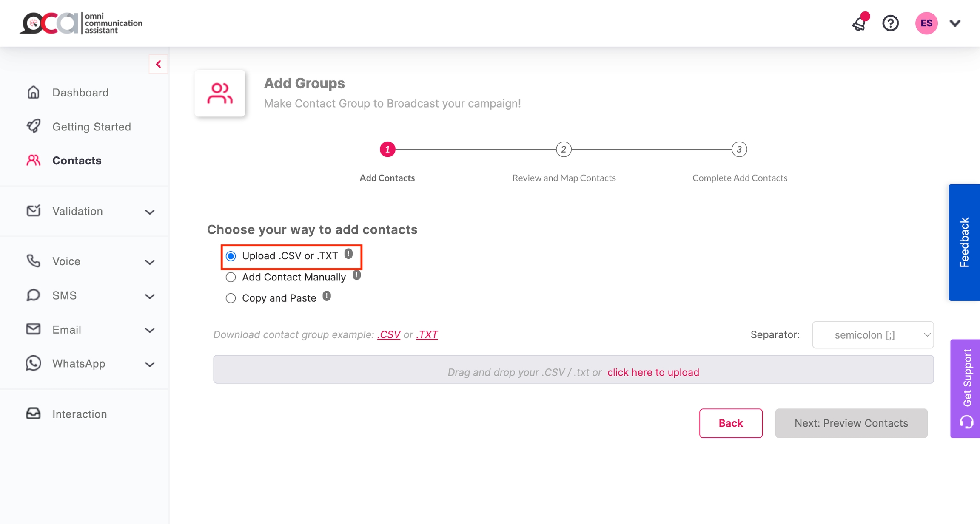
Task: Open the Feedback side tab
Action: [x=964, y=242]
